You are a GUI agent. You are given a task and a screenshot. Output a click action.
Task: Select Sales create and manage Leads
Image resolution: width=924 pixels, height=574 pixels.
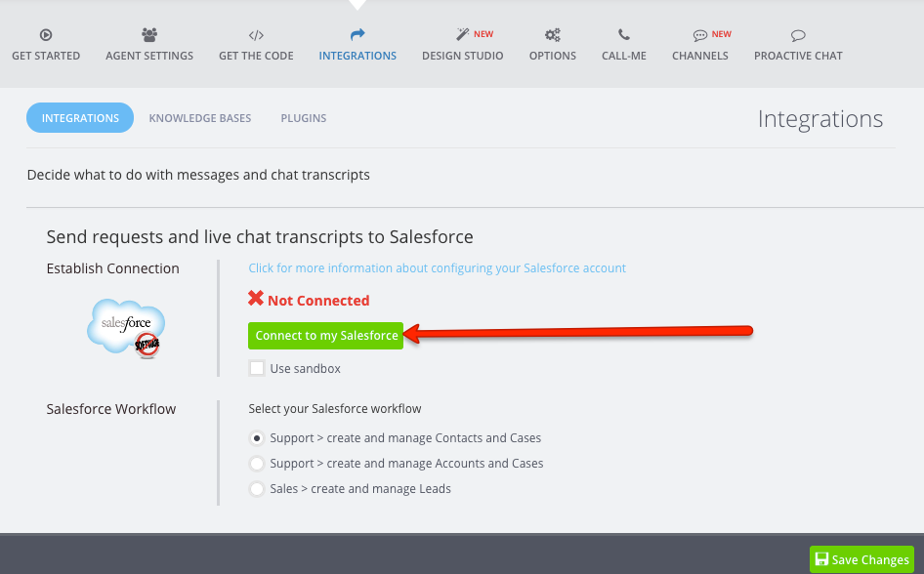pos(257,489)
